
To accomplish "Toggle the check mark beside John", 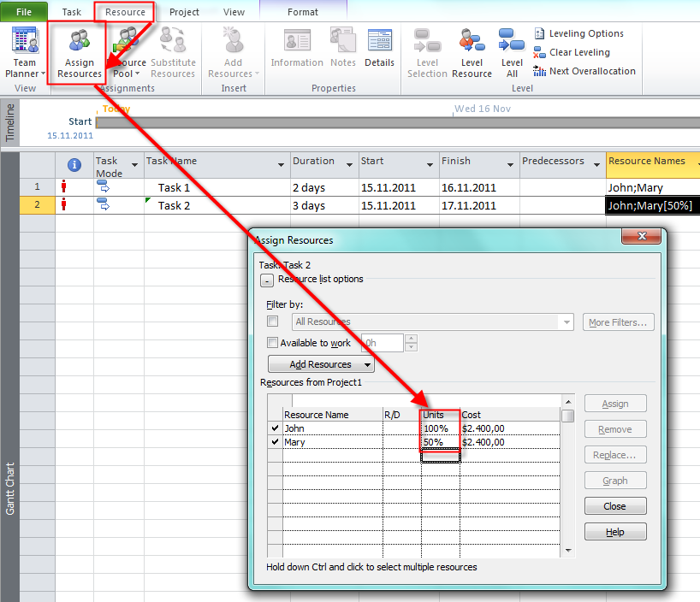I will pos(275,428).
